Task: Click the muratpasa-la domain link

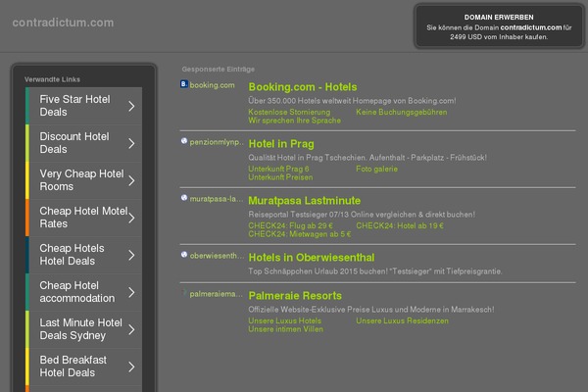Action: (216, 199)
